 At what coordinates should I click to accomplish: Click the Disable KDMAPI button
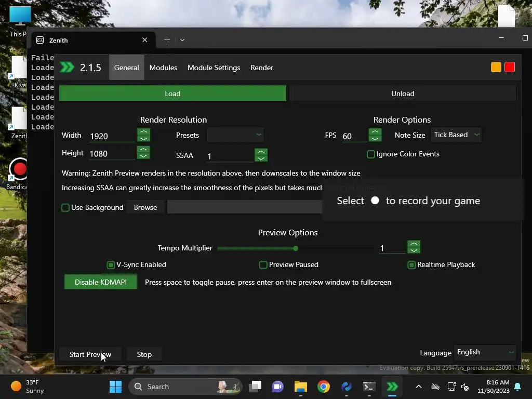101,282
